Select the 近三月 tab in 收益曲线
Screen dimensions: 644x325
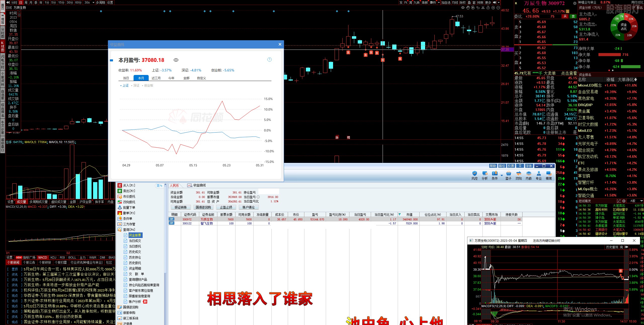156,78
